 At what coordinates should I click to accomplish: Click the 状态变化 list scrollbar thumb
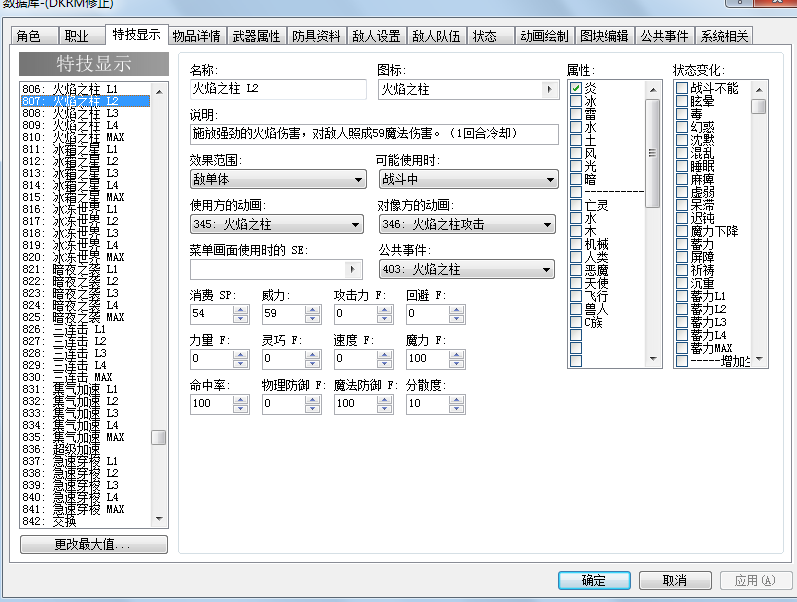(x=759, y=106)
